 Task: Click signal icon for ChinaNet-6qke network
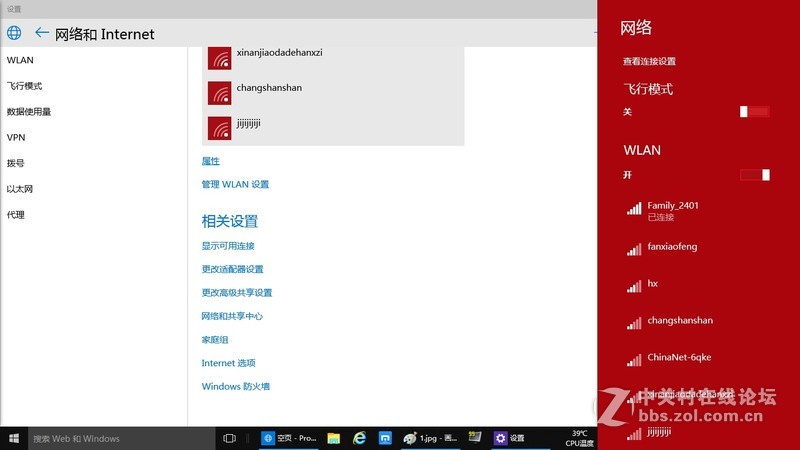coord(634,360)
